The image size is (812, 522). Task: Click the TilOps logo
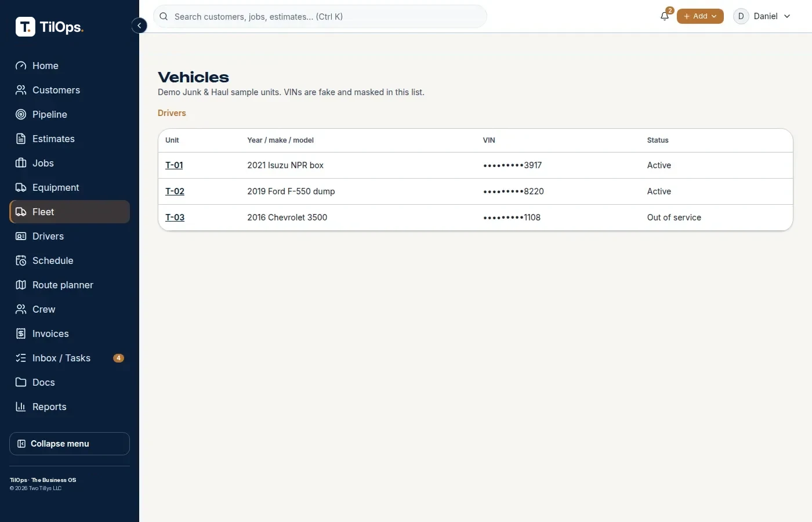(x=49, y=27)
